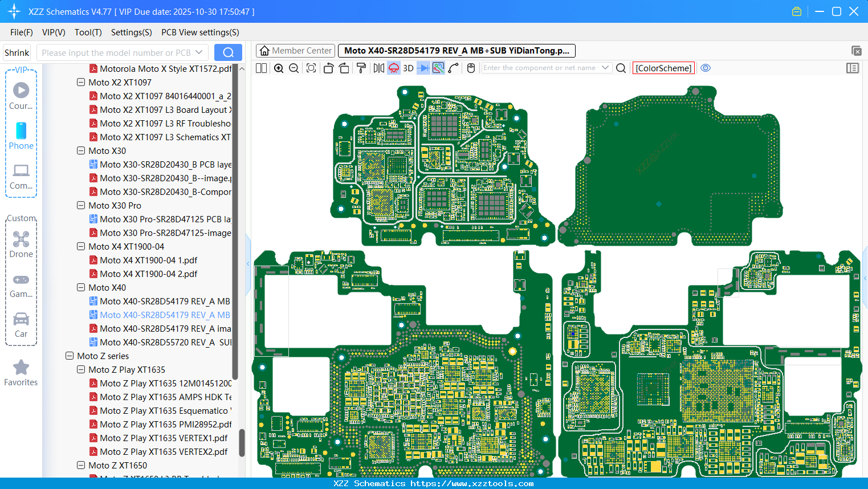The width and height of the screenshot is (868, 489).
Task: Search the model with the blue button
Action: pyautogui.click(x=228, y=52)
